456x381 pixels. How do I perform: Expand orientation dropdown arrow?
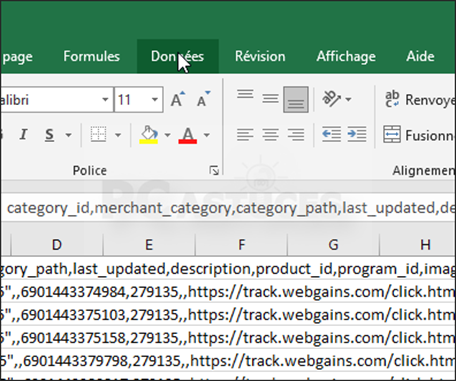[348, 99]
